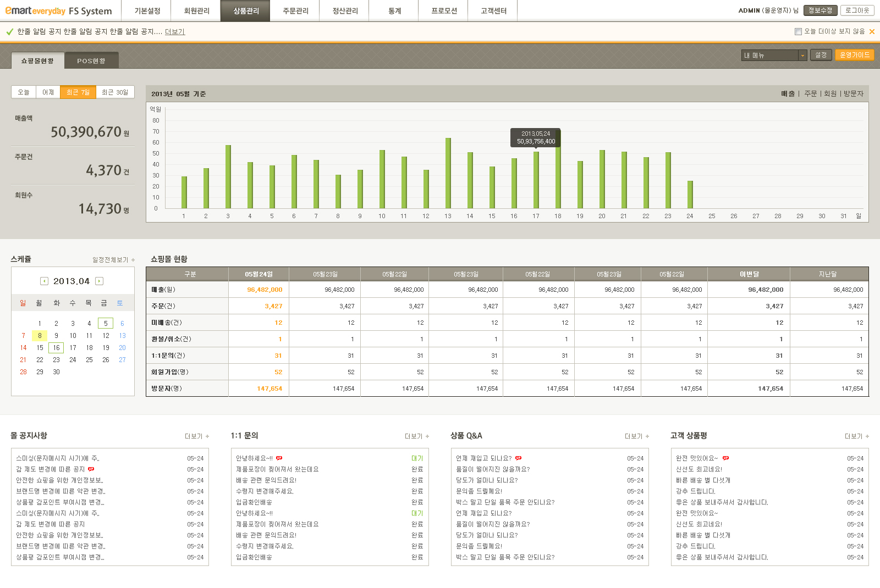Select 오늘 period filter
This screenshot has width=880, height=588.
24,92
